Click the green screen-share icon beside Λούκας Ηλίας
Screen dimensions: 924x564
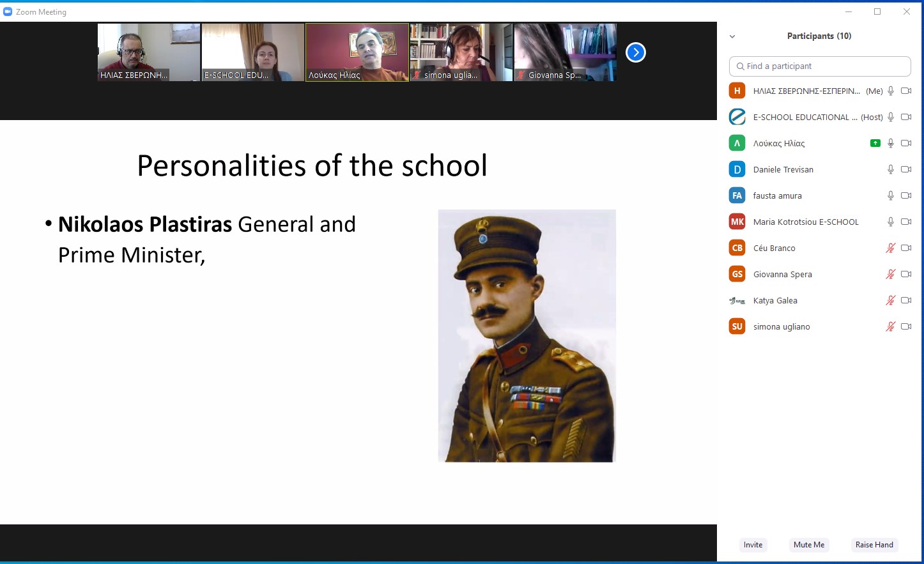pos(875,143)
